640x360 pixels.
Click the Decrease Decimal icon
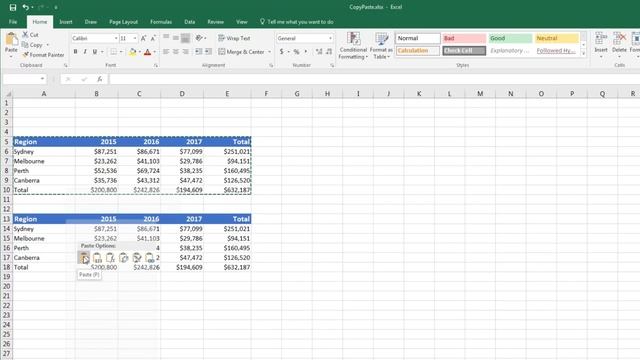click(x=329, y=52)
